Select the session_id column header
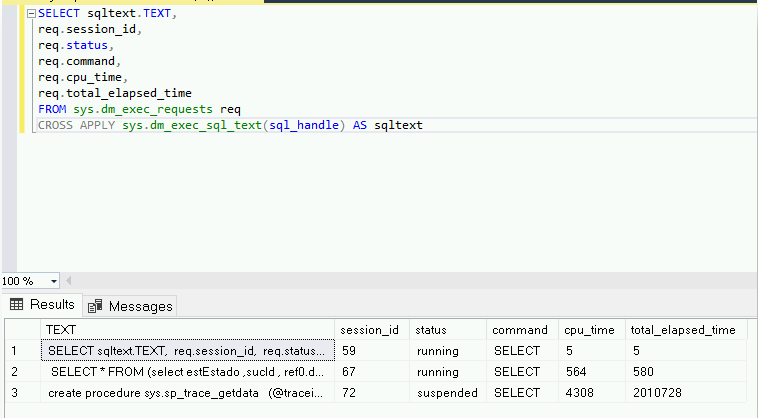Image resolution: width=758 pixels, height=418 pixels. click(372, 330)
